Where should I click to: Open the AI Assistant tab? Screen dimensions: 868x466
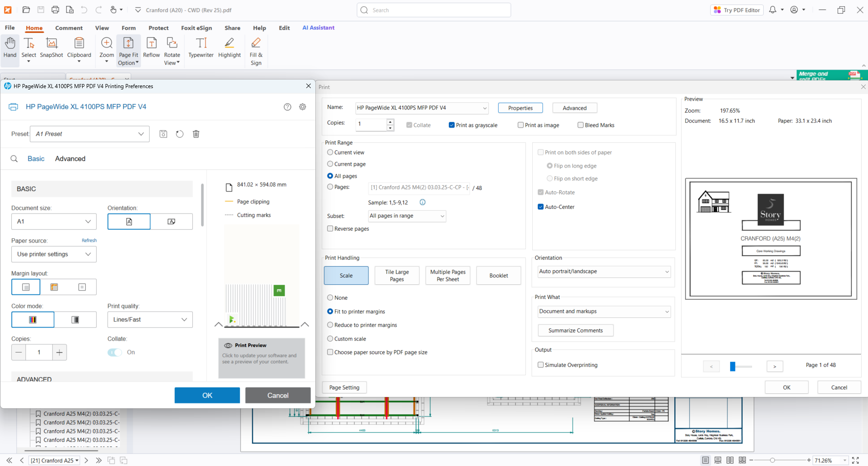coord(319,28)
